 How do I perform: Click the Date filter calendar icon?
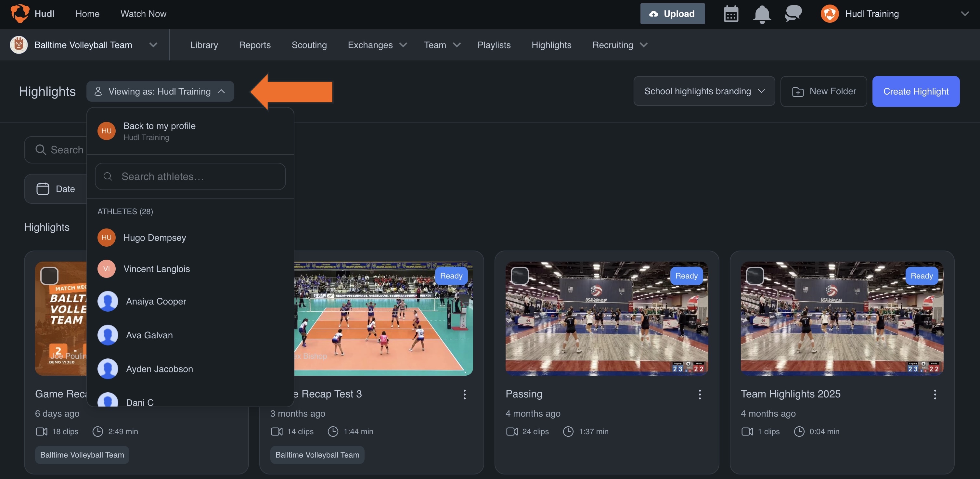pyautogui.click(x=43, y=189)
